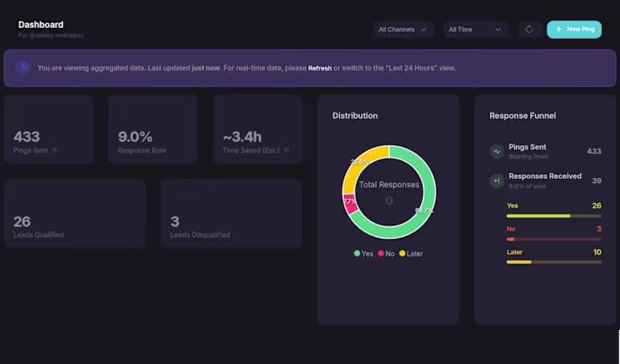This screenshot has height=364, width=620.
Task: Select the 3 Leads Disqualified card
Action: [x=231, y=214]
